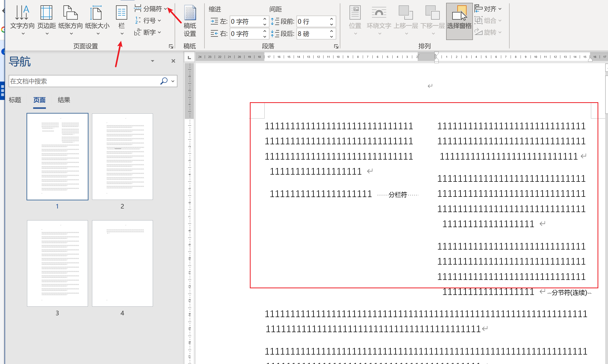Screen dimensions: 608x364
Task: Decrease 段后 spacing with down arrow
Action: pyautogui.click(x=332, y=36)
